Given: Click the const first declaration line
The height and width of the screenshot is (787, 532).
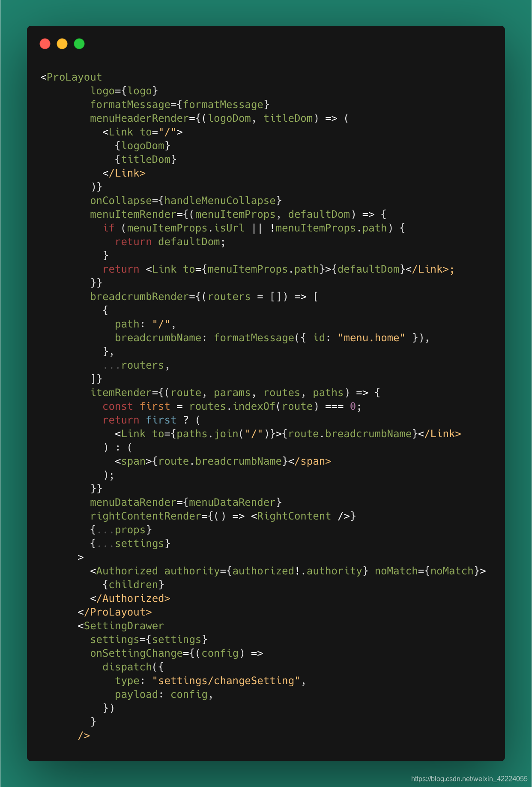Looking at the screenshot, I should click(232, 406).
